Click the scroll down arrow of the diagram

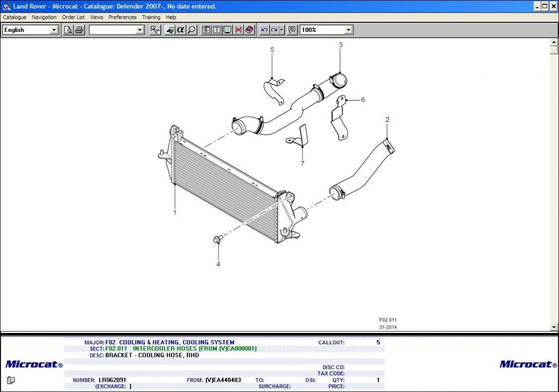click(554, 327)
